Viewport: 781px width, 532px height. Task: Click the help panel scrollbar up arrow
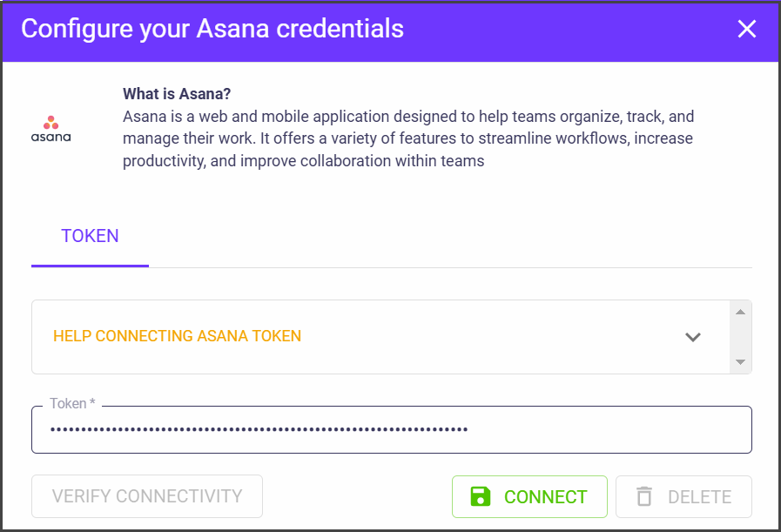point(740,312)
